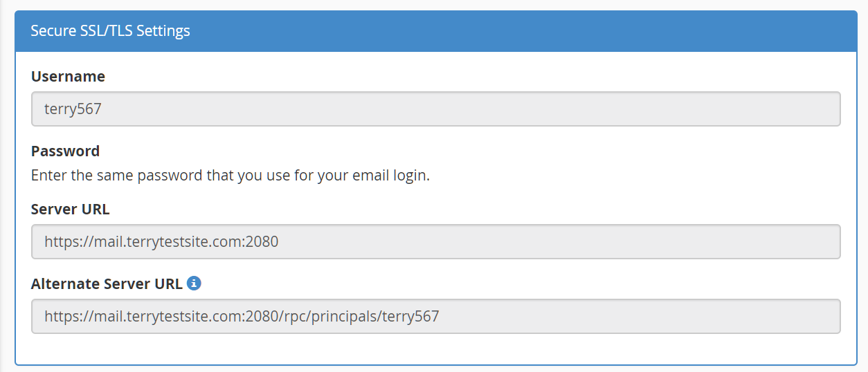
Task: Click the Username label
Action: (x=68, y=77)
